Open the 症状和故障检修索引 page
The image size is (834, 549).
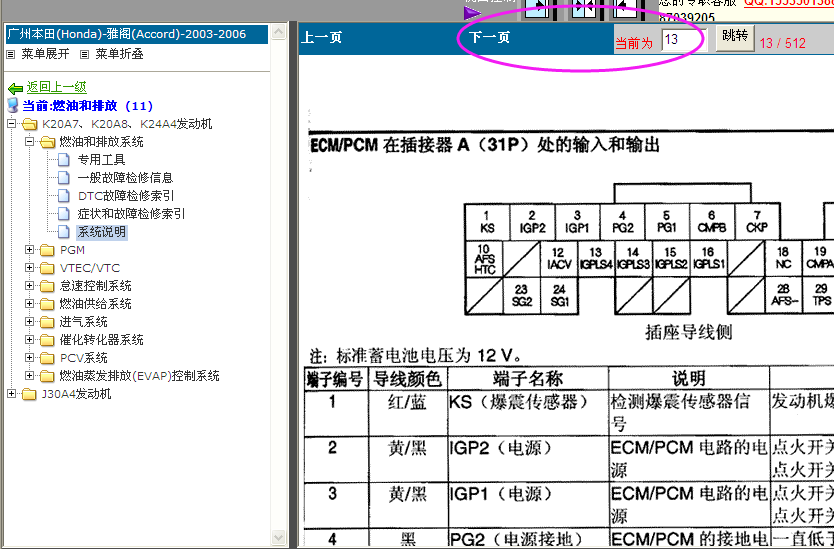pos(131,214)
